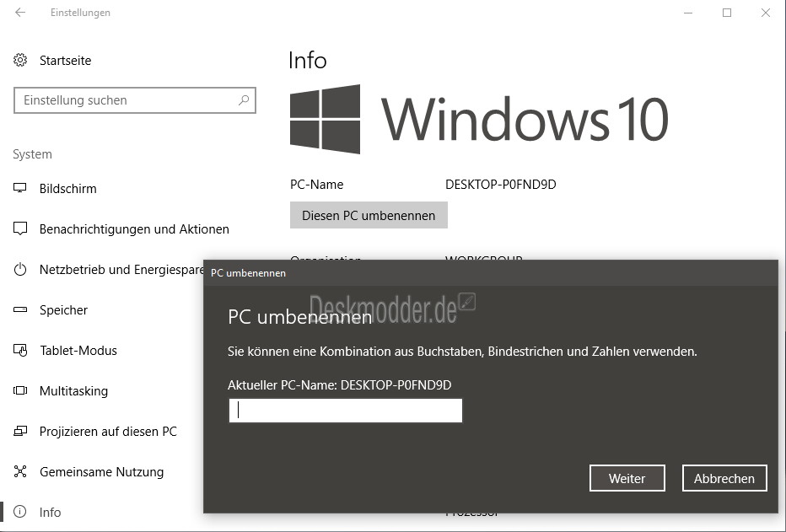Image resolution: width=786 pixels, height=532 pixels.
Task: Close the Einstellungen window
Action: 766,13
